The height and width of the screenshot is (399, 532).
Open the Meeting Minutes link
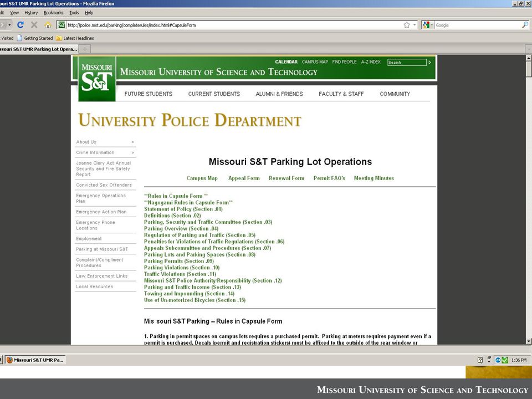click(374, 178)
